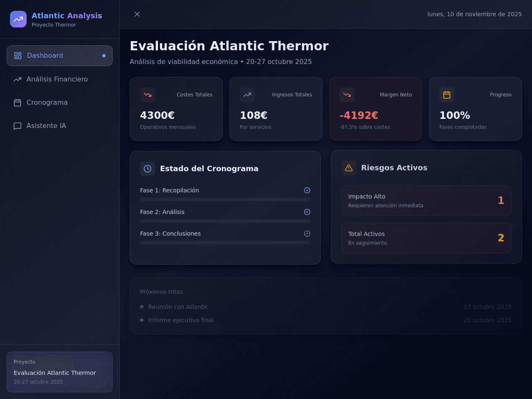Click the blue dot on the Dashboard item
532x399 pixels.
click(104, 56)
